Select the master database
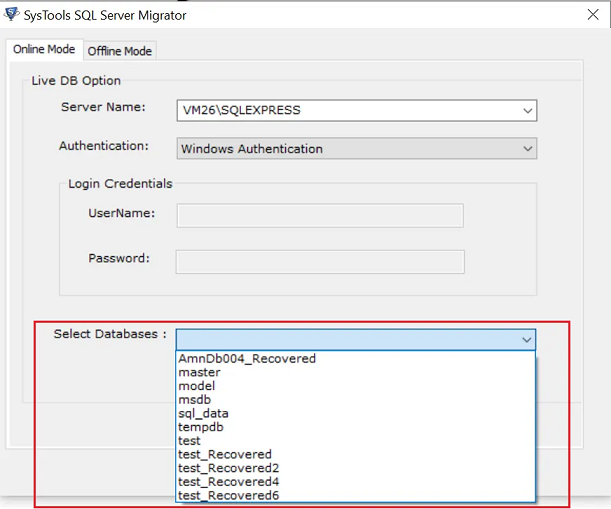611x509 pixels. click(x=356, y=372)
